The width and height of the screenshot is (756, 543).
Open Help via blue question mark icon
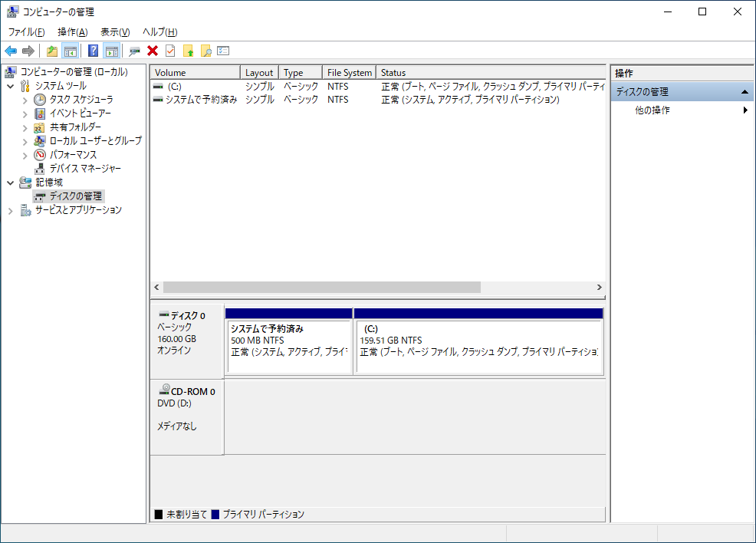pyautogui.click(x=93, y=51)
